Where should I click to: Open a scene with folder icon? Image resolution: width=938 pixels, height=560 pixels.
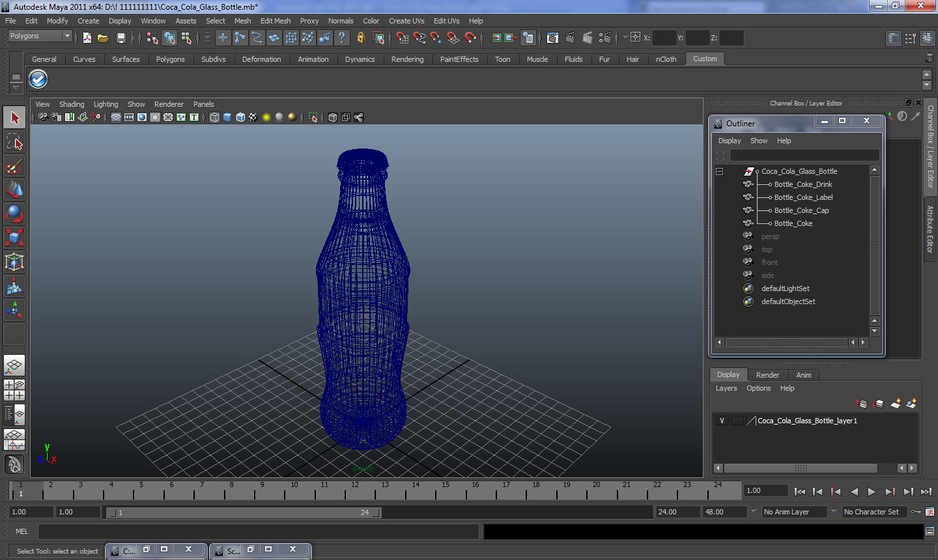(x=103, y=38)
